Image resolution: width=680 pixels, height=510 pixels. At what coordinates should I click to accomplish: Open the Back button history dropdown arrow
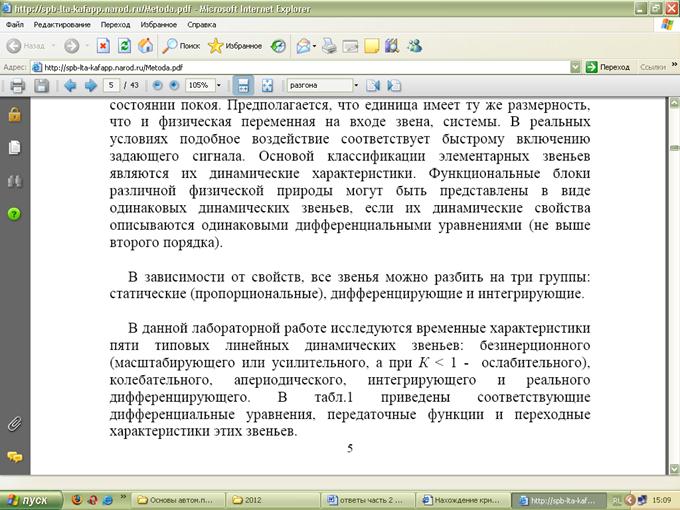53,46
